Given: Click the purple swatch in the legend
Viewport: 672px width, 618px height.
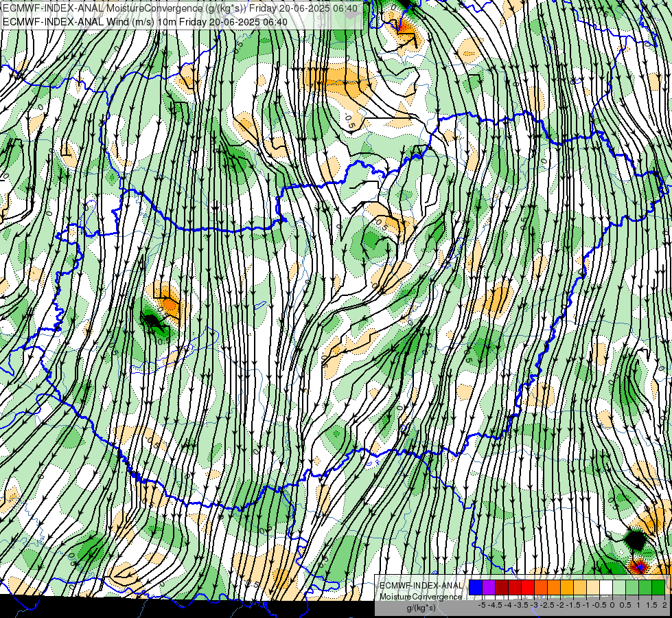Looking at the screenshot, I should 489,587.
